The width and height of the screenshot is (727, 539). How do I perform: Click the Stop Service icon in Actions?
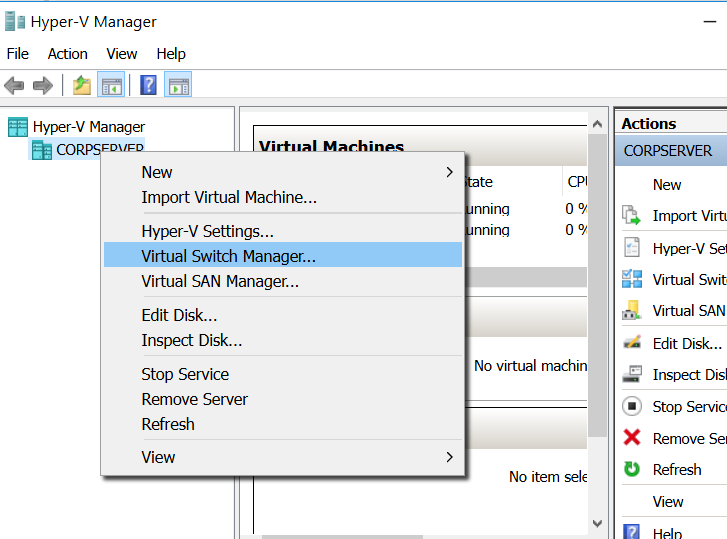pos(632,406)
